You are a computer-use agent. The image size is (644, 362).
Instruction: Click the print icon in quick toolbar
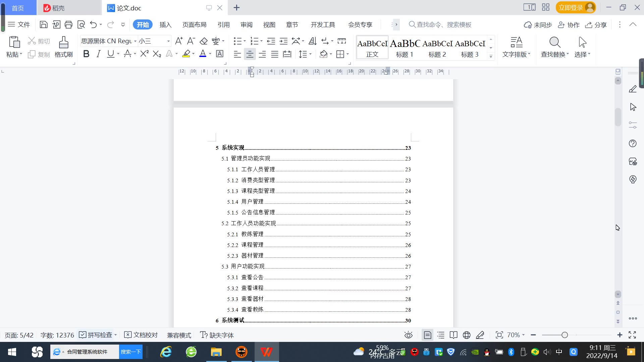pos(68,24)
